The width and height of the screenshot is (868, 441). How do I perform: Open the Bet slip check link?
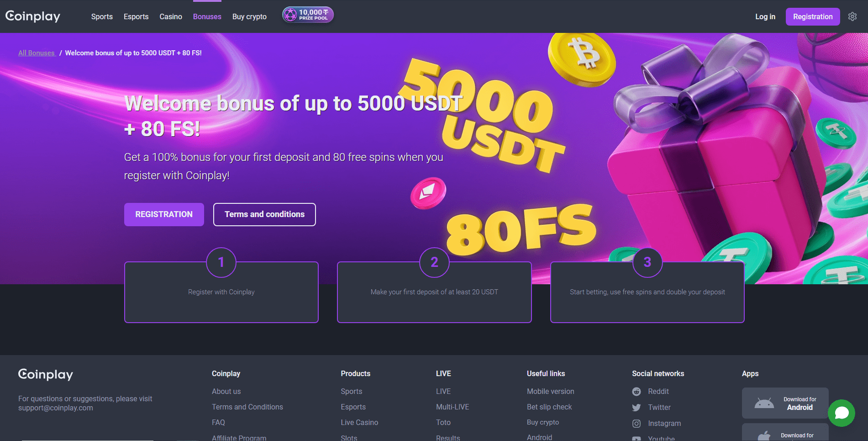(549, 407)
